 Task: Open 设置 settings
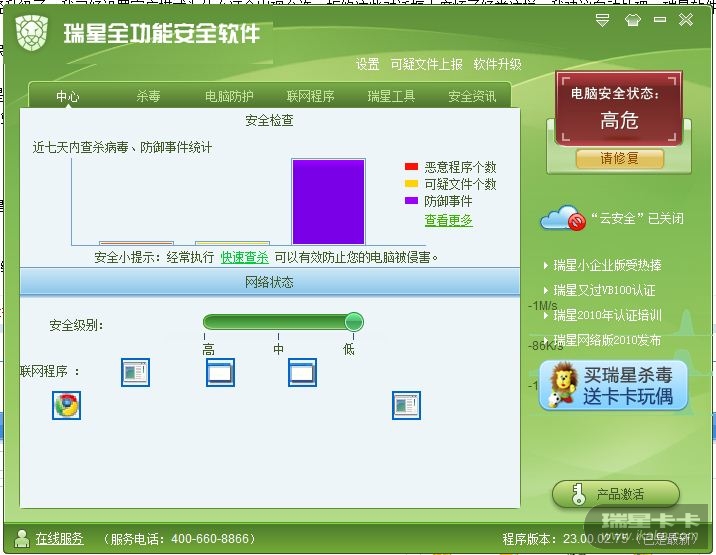click(x=368, y=64)
